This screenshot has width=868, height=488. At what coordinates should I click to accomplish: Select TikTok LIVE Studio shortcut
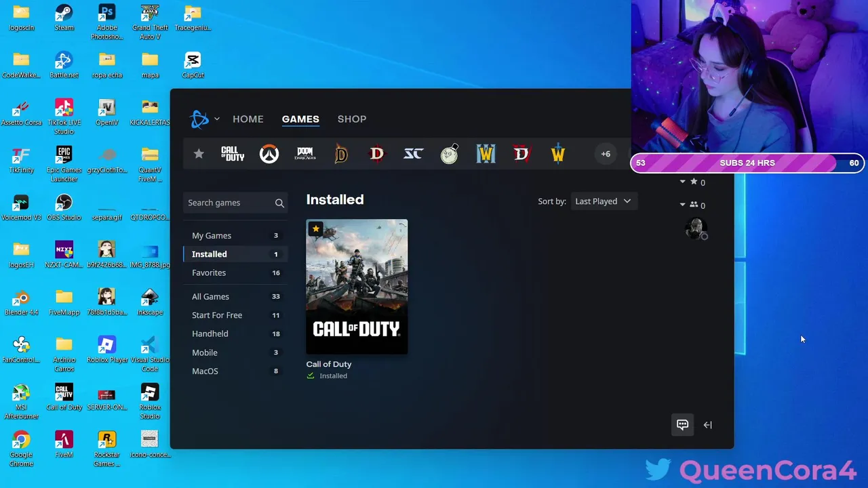click(64, 117)
